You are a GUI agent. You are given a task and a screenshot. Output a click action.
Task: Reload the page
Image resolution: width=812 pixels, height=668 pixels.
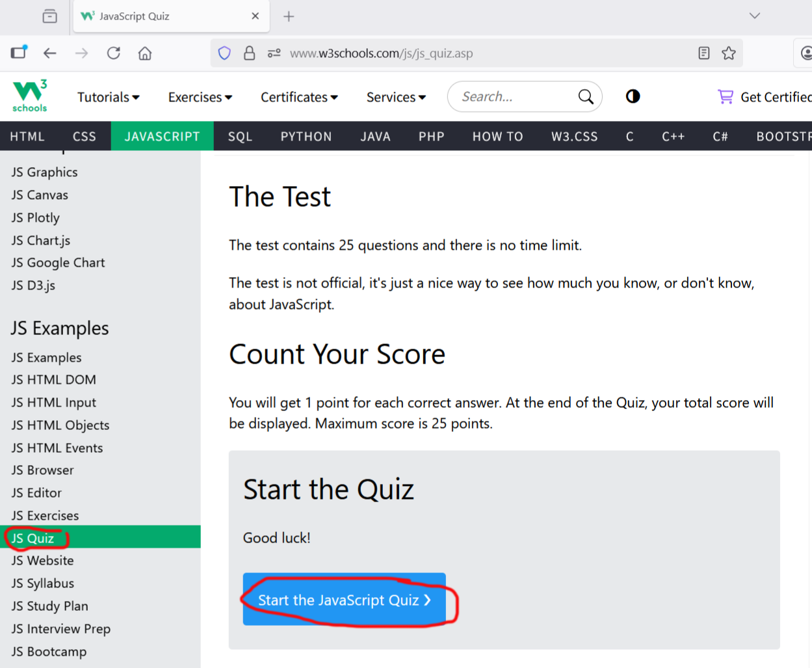click(x=114, y=53)
